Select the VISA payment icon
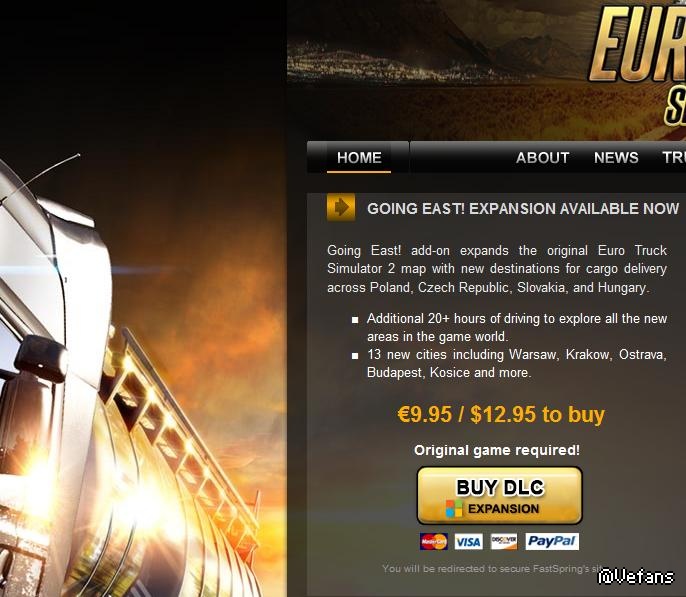The height and width of the screenshot is (597, 686). [x=468, y=542]
